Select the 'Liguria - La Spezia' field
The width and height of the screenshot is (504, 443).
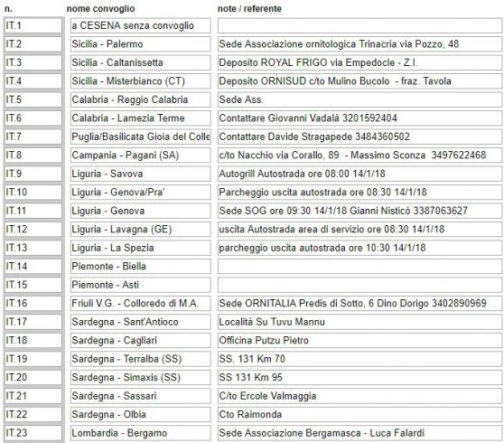tap(141, 248)
